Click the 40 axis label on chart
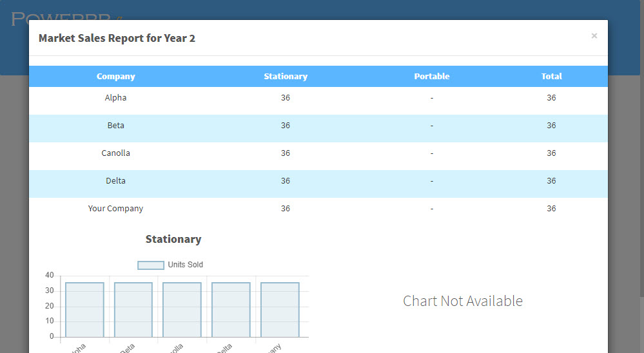 (49, 275)
